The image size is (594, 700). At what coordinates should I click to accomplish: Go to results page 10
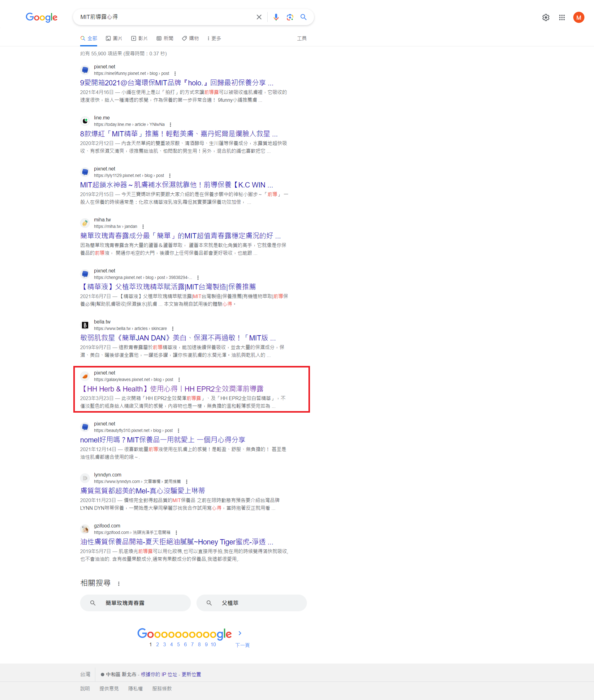pyautogui.click(x=213, y=644)
